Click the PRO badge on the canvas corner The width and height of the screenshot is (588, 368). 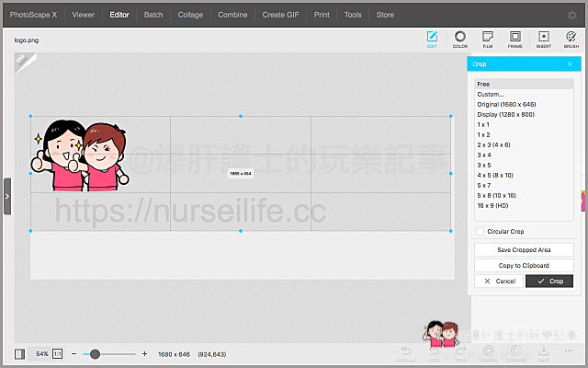22,60
